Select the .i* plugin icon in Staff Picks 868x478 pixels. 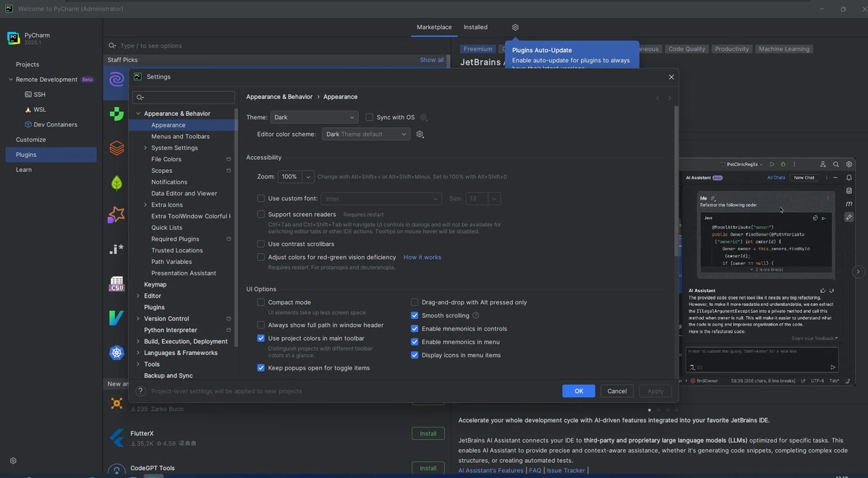point(116,249)
